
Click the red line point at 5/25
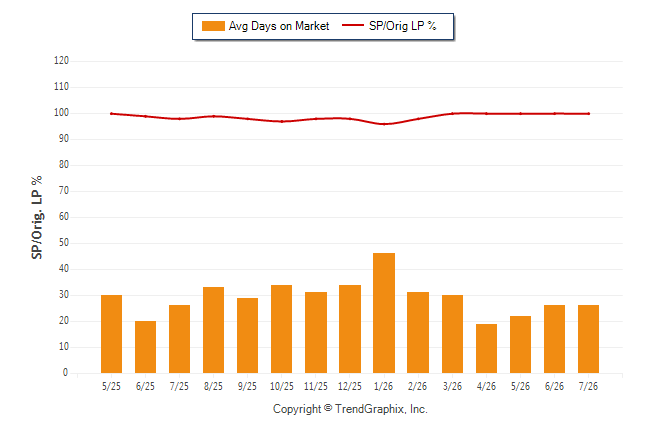coord(111,113)
